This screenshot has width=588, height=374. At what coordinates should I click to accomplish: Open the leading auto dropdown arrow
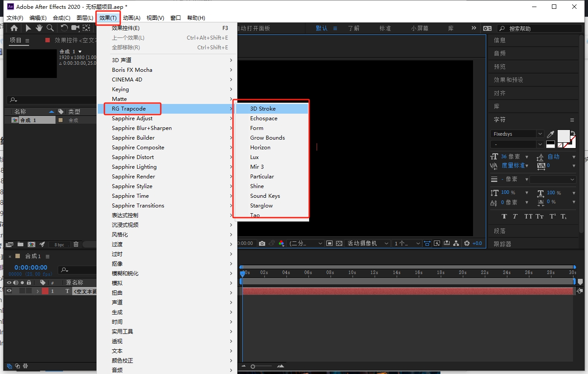[573, 157]
